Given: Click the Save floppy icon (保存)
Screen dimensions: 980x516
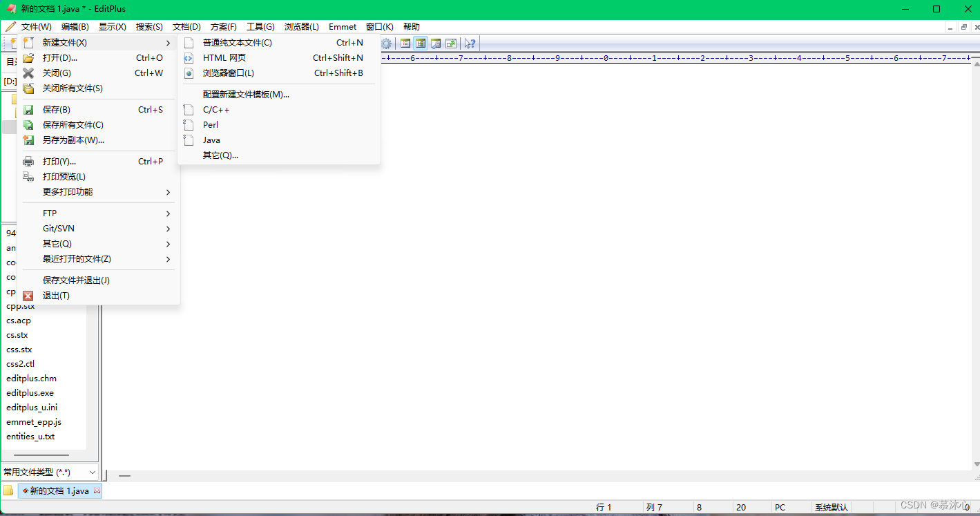Looking at the screenshot, I should 28,110.
